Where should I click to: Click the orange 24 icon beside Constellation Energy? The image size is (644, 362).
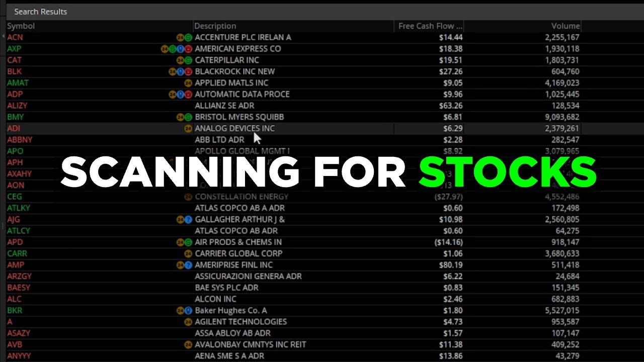pyautogui.click(x=188, y=197)
